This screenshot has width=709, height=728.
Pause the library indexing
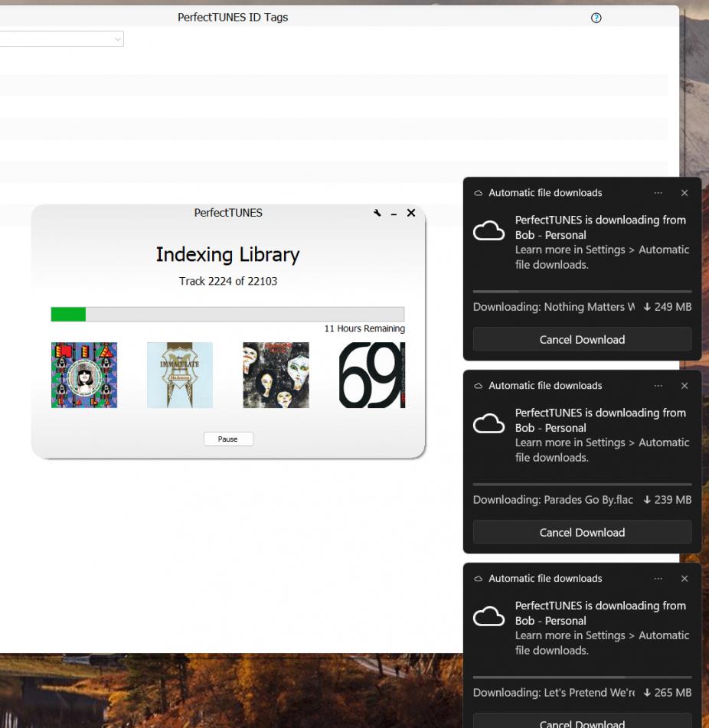pos(227,439)
